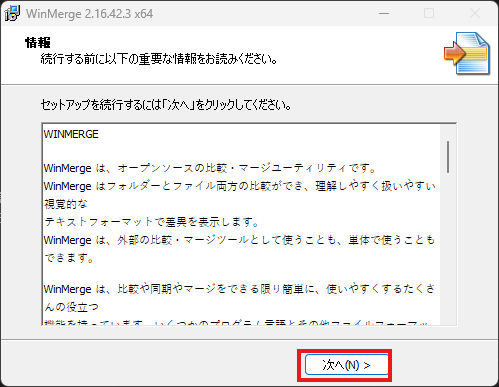Image resolution: width=499 pixels, height=387 pixels.
Task: Click the セットアップを続行するには instruction line
Action: (x=166, y=105)
